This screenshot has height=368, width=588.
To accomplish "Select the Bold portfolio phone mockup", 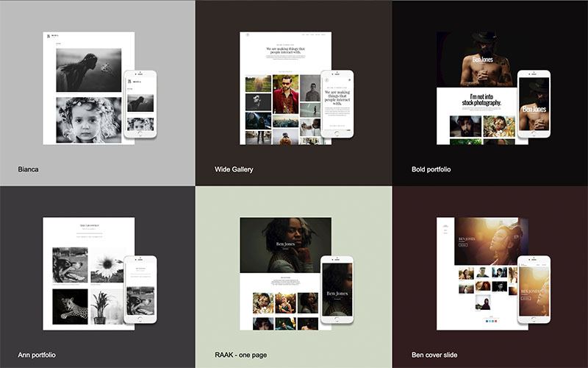I will point(534,104).
